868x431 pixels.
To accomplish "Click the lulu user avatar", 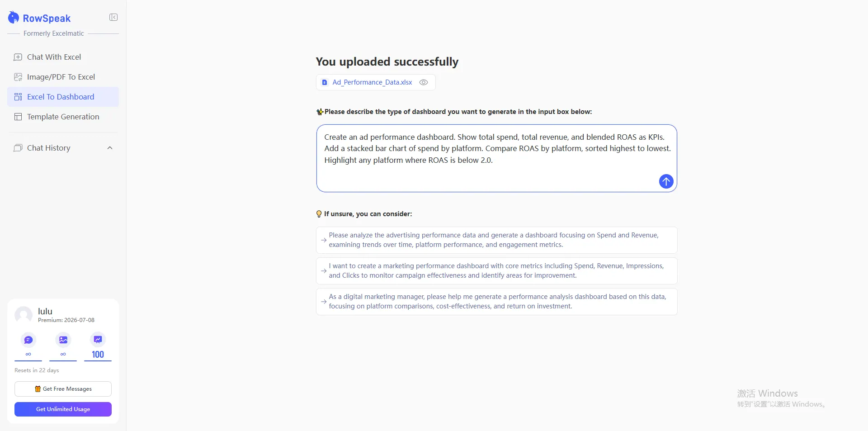I will coord(24,315).
